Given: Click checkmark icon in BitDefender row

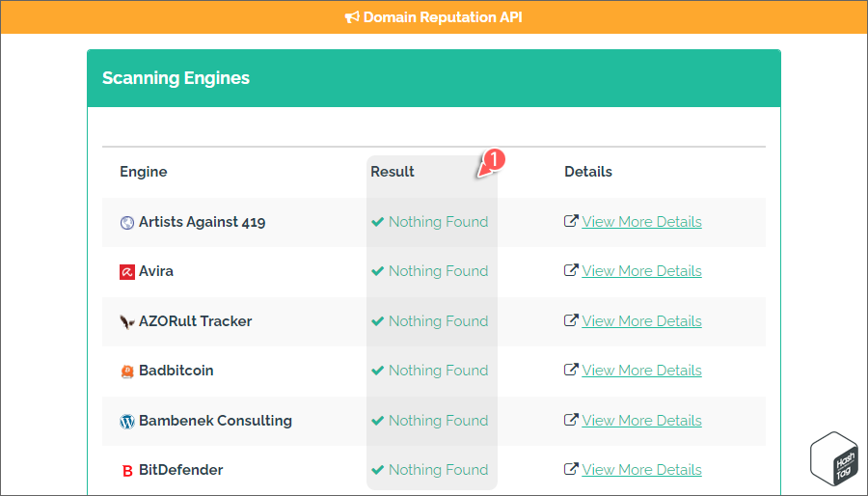Looking at the screenshot, I should click(377, 470).
